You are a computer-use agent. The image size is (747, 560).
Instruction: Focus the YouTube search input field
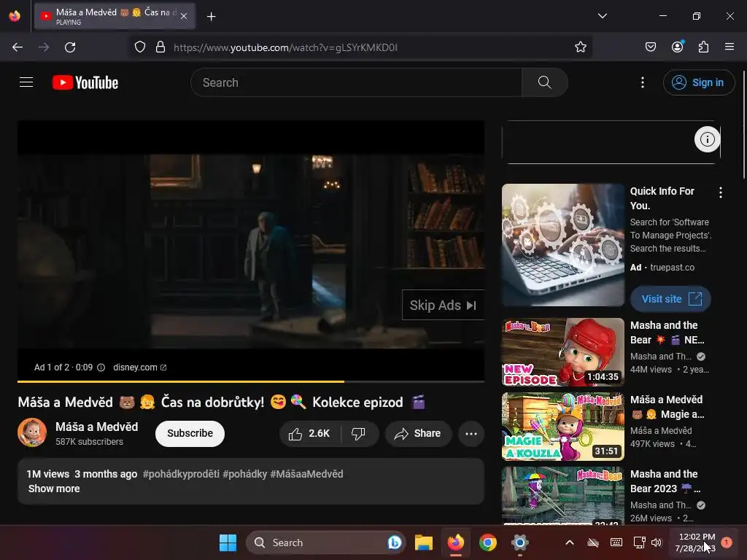tap(356, 82)
